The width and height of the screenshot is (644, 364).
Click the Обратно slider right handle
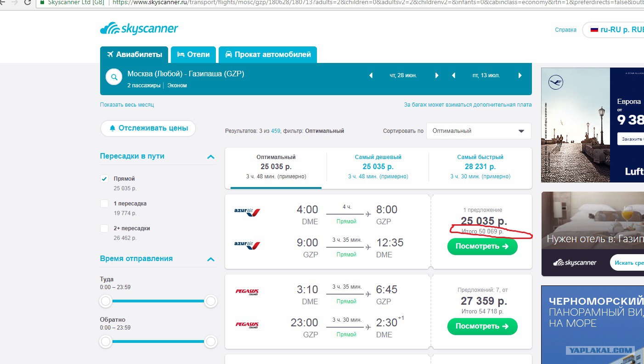pyautogui.click(x=211, y=342)
